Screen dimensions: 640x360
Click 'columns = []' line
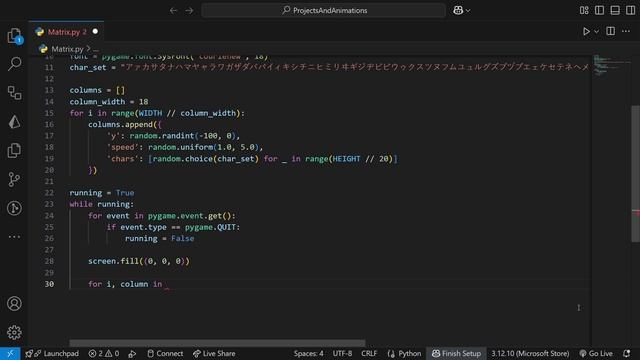coord(97,90)
